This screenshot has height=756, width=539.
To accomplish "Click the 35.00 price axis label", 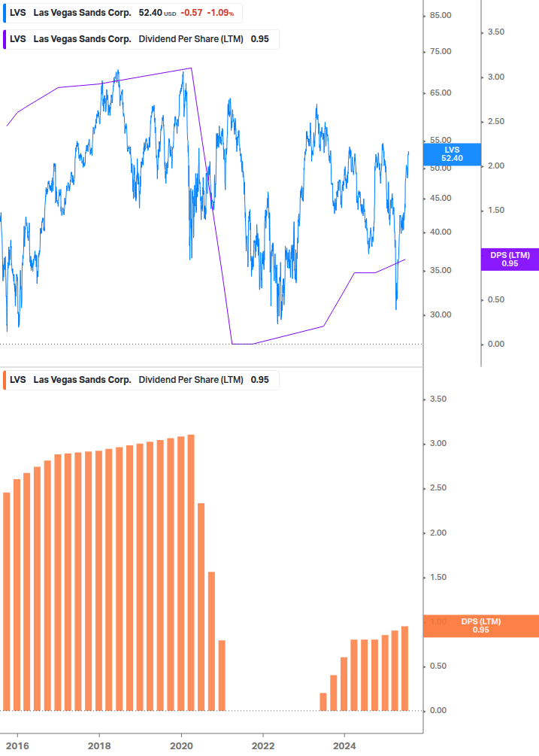I will 441,271.
